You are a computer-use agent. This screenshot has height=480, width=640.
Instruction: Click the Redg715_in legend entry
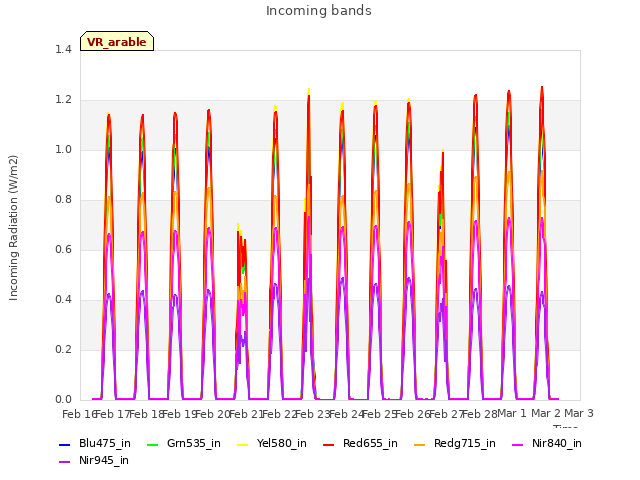tap(455, 443)
